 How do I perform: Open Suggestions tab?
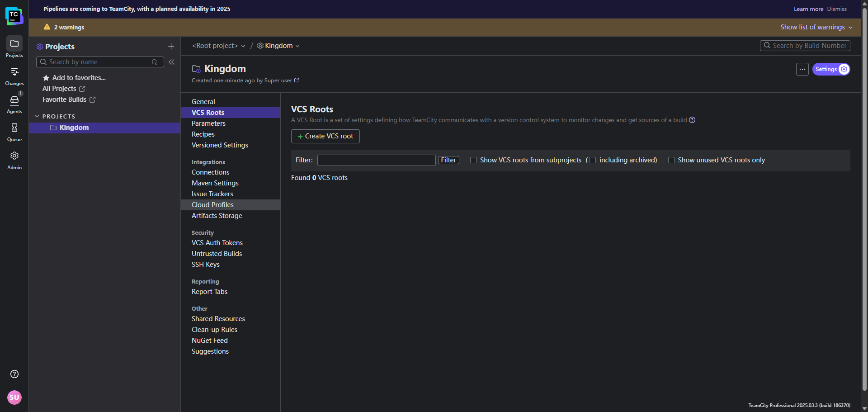(x=231, y=351)
